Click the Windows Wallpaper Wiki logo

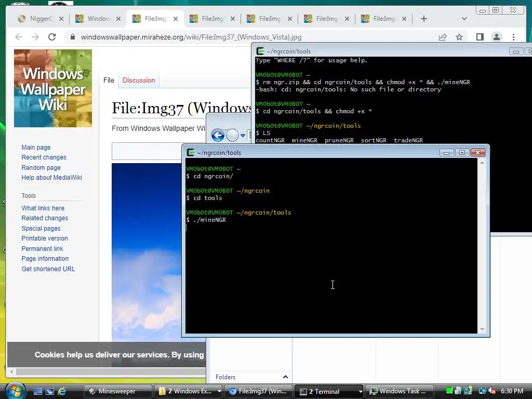53,88
